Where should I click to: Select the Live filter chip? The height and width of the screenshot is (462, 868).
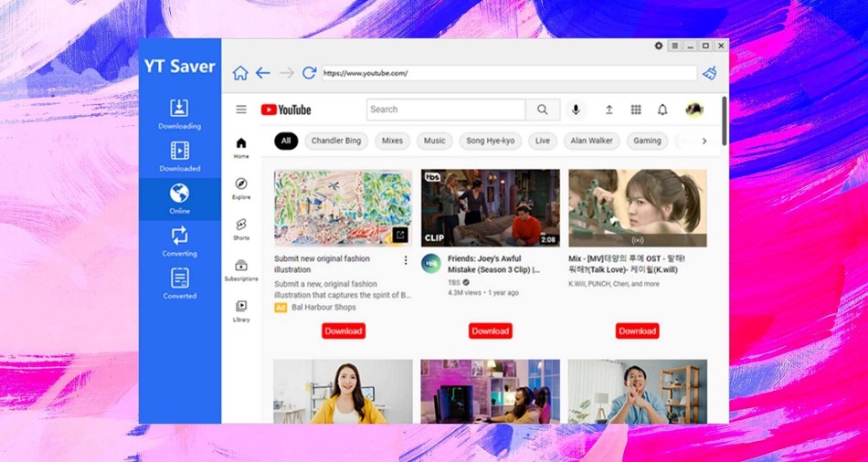click(x=543, y=142)
